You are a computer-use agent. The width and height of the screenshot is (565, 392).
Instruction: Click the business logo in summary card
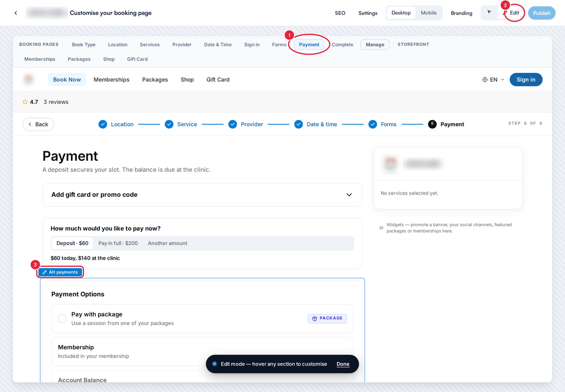click(x=391, y=164)
